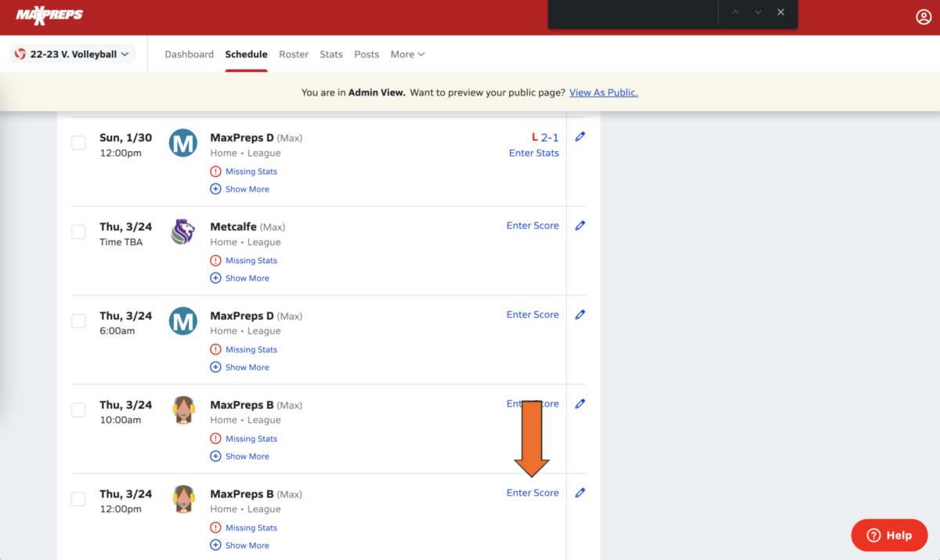The width and height of the screenshot is (940, 560).
Task: Expand Show More on Metcalfe game
Action: point(240,278)
